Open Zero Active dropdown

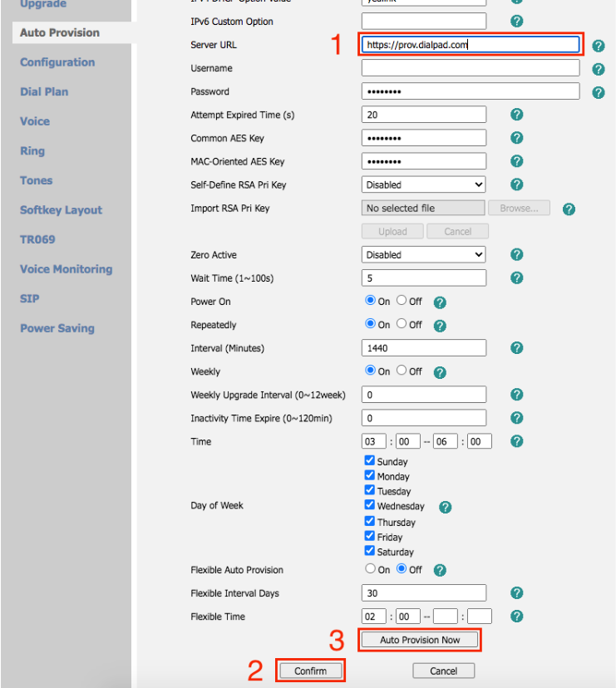[x=424, y=254]
